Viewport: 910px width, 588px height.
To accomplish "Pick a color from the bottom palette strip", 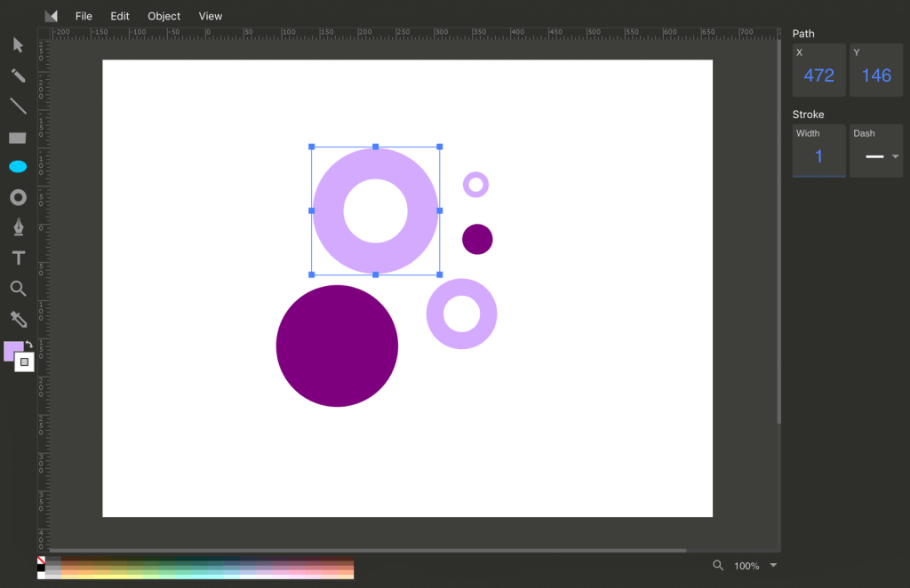I will pyautogui.click(x=196, y=569).
